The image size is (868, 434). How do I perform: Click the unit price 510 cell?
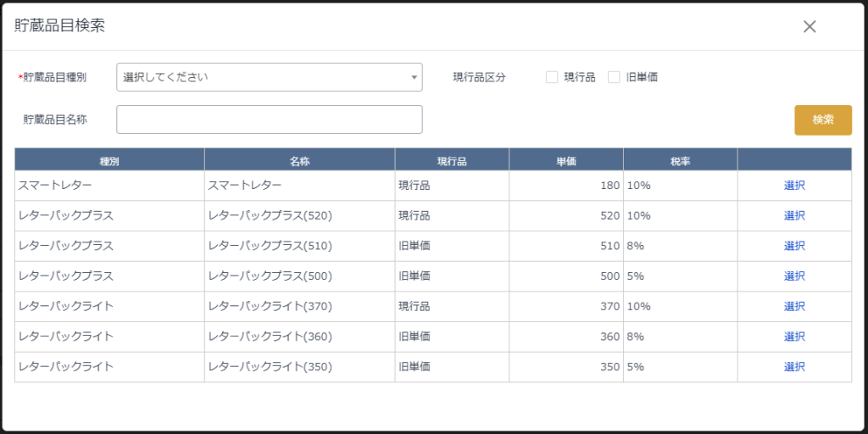[x=566, y=246]
